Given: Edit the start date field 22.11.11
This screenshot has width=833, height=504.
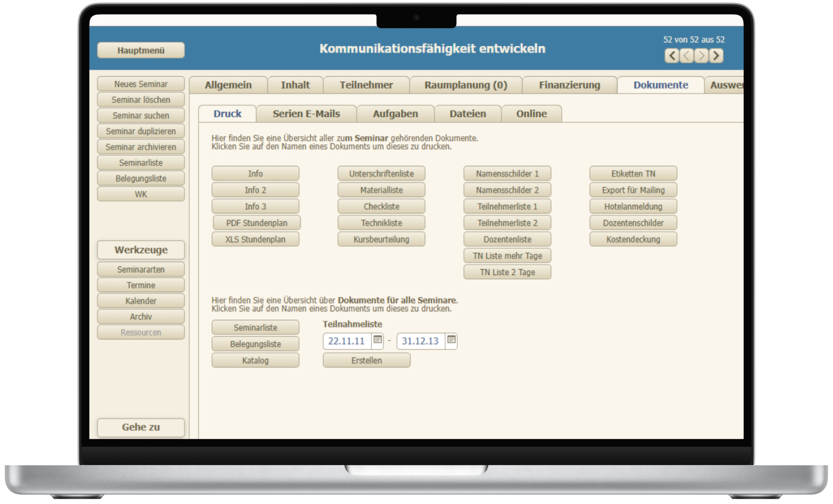Looking at the screenshot, I should pos(347,341).
